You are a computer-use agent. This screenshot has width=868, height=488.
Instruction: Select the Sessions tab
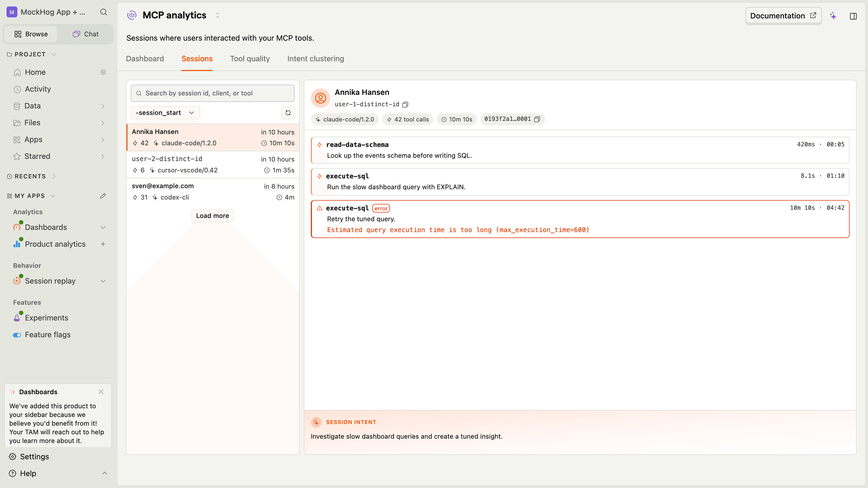(197, 59)
